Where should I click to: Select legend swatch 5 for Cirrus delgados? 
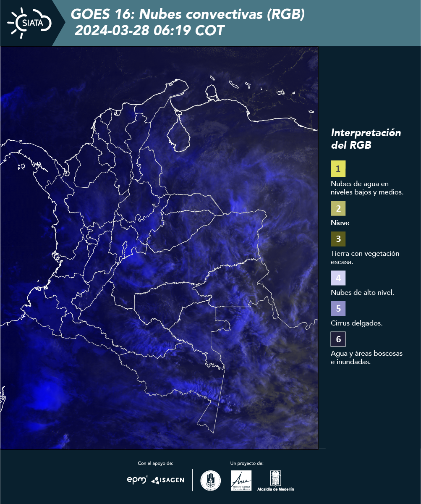[338, 309]
